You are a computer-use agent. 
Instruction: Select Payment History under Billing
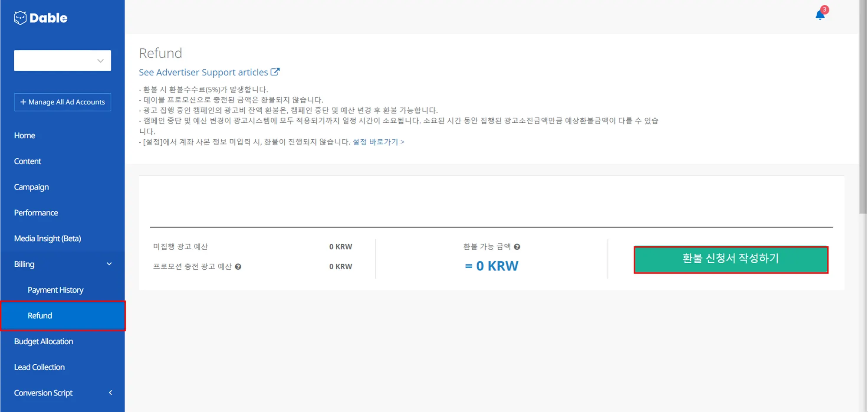point(56,290)
